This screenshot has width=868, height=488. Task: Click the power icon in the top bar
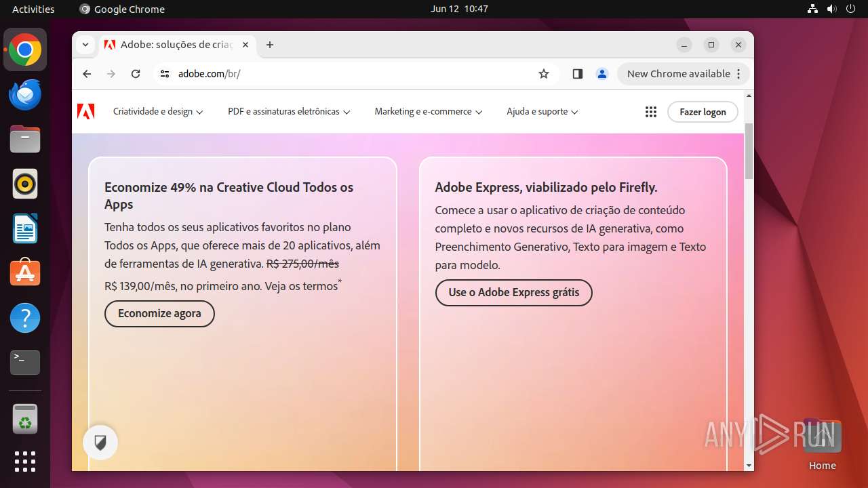tap(851, 9)
